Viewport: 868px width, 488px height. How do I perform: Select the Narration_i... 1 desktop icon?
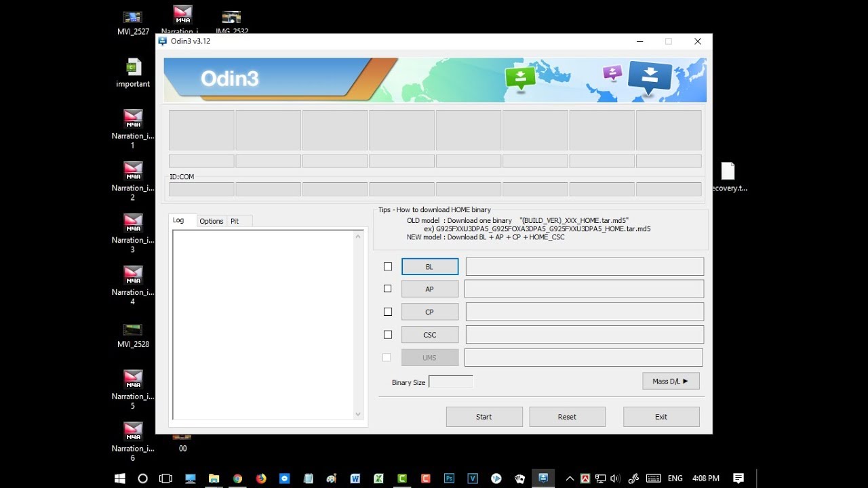click(x=133, y=129)
